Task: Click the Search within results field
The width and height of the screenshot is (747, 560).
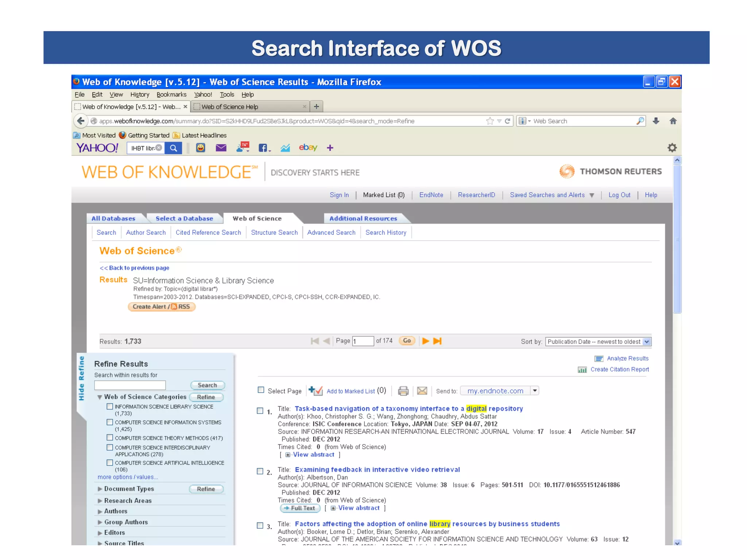Action: coord(130,385)
